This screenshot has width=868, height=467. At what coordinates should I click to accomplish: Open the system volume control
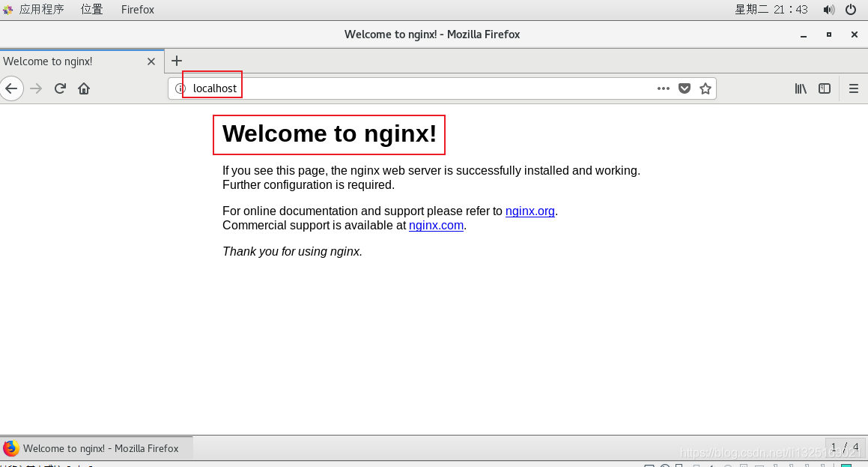pos(828,10)
